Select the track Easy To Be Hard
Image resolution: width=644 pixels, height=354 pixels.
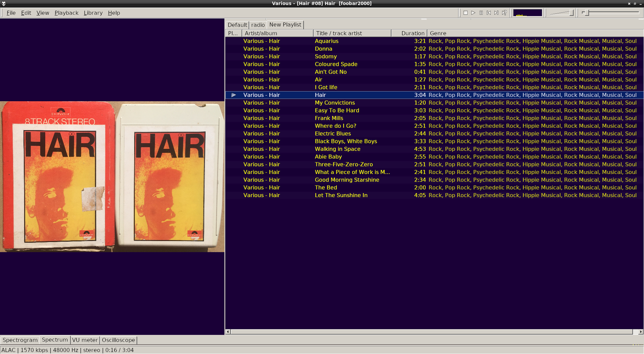tap(434, 111)
